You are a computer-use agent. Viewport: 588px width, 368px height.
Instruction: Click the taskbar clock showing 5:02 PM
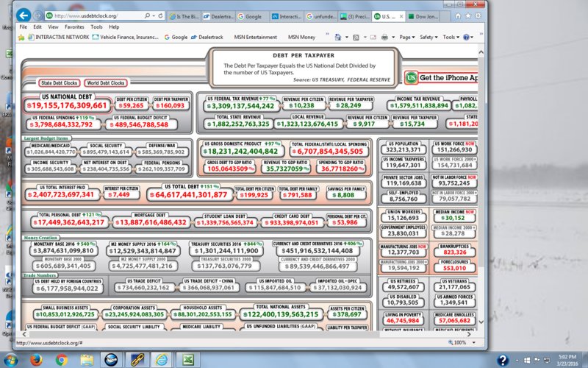click(x=567, y=360)
